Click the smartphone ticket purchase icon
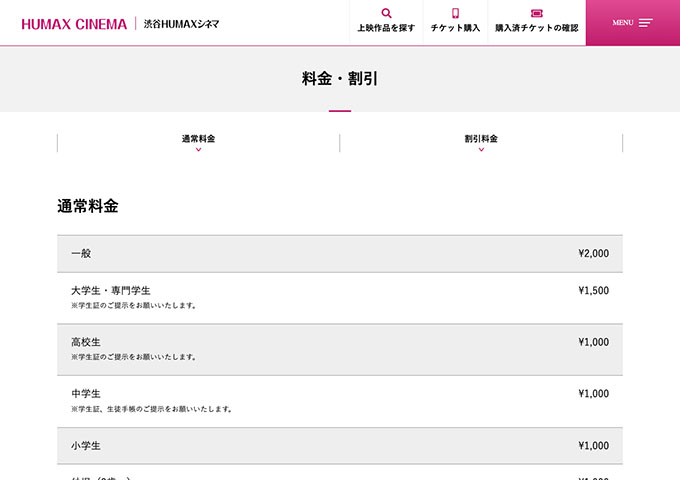 [x=455, y=13]
